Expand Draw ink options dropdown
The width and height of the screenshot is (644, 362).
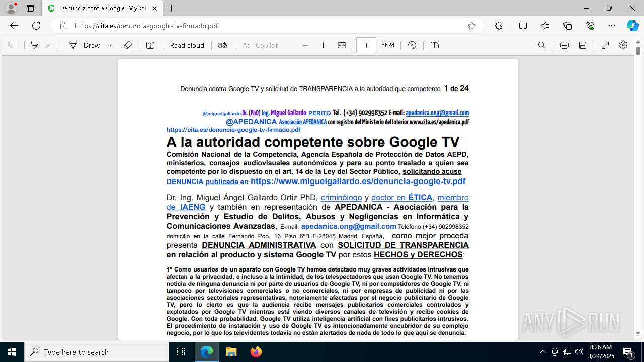click(110, 45)
